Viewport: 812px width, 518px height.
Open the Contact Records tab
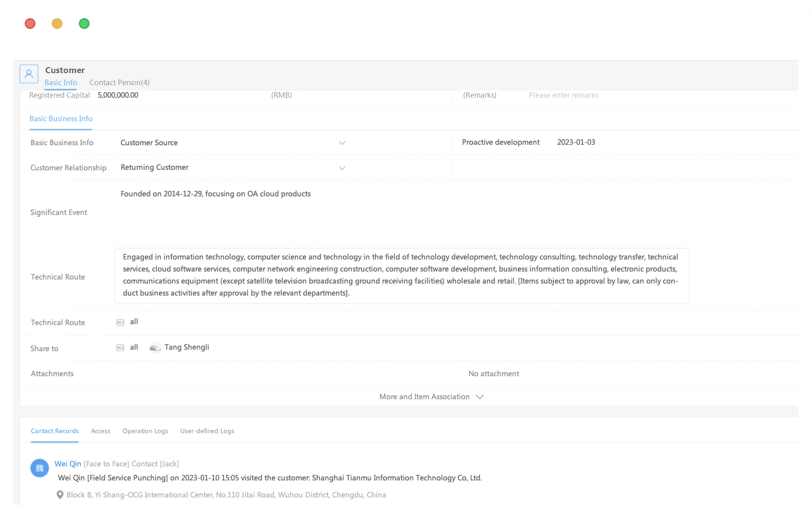(55, 431)
